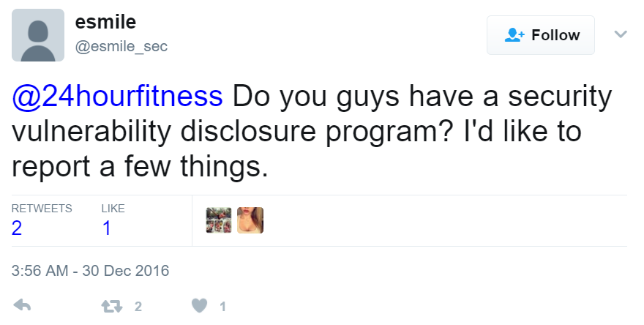
Task: Click the add-person icon in Follow button
Action: pyautogui.click(x=516, y=35)
